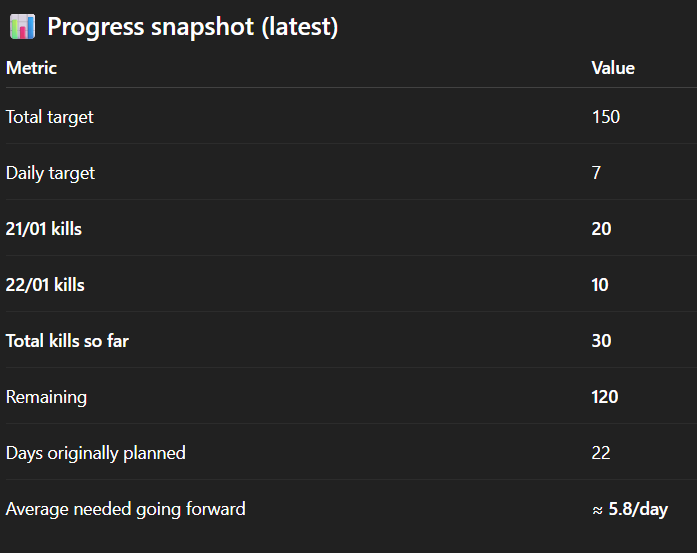
Task: Click the 22/01 kills value 10
Action: click(x=600, y=285)
